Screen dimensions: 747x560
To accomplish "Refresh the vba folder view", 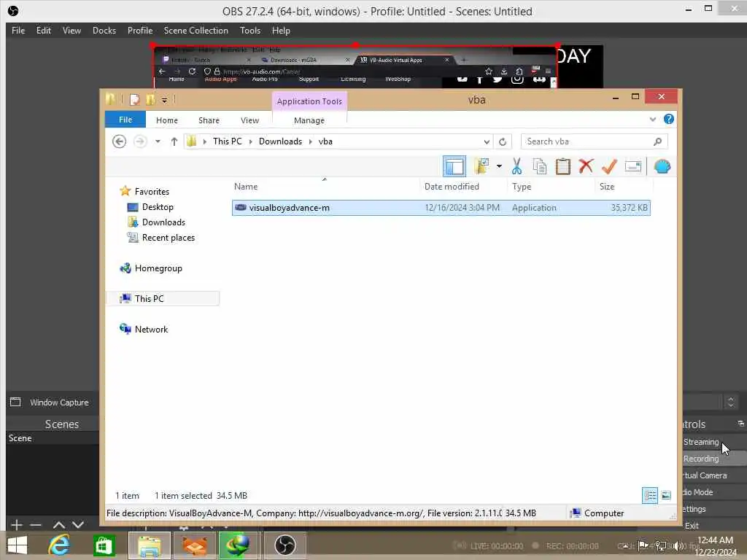I will click(502, 141).
